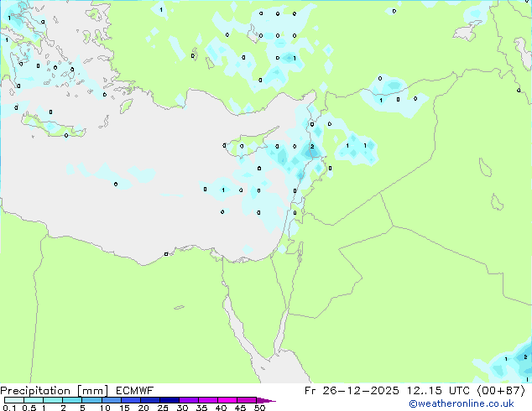The height and width of the screenshot is (411, 532).
Task: Select the 25–30 mm dark blue legend swatch
Action: click(169, 400)
